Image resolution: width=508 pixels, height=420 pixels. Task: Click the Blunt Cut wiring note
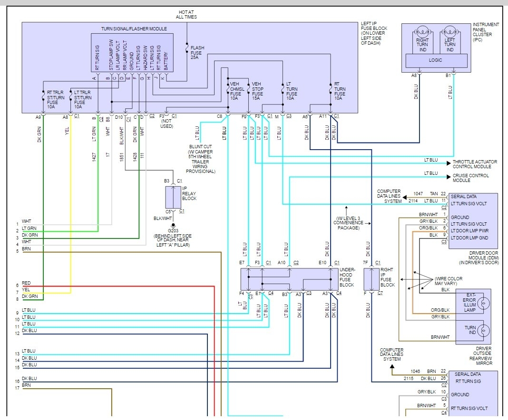(x=200, y=159)
